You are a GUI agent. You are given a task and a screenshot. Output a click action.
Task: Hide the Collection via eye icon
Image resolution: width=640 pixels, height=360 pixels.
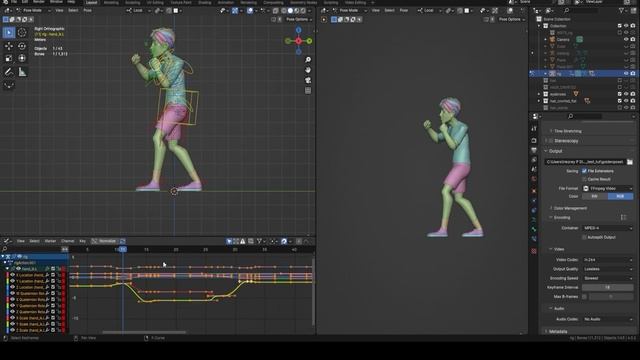pyautogui.click(x=626, y=26)
